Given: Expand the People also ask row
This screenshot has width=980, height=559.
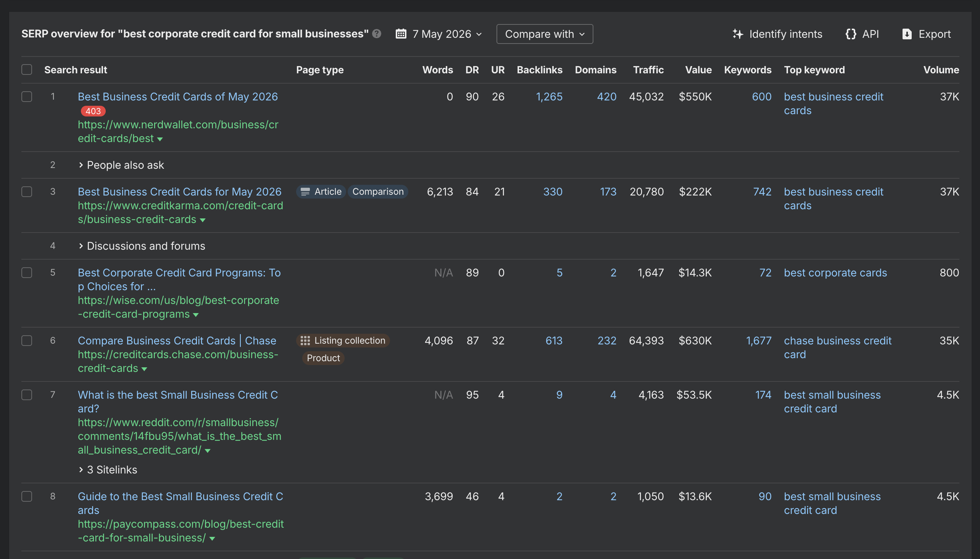Looking at the screenshot, I should (x=121, y=165).
